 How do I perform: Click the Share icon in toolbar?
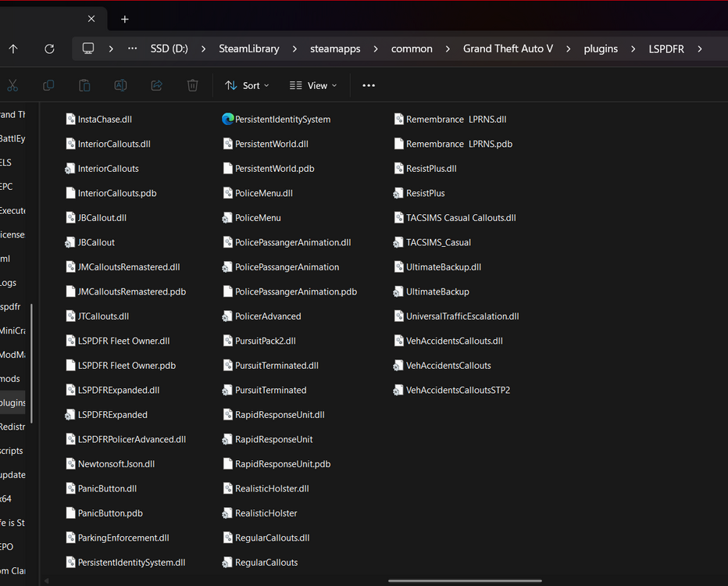[156, 85]
